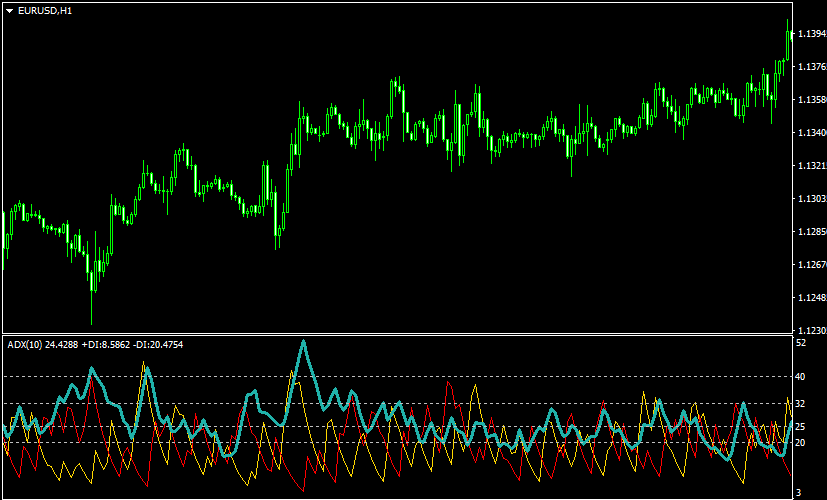
Task: Click the 1.1376 price axis label
Action: pyautogui.click(x=811, y=67)
